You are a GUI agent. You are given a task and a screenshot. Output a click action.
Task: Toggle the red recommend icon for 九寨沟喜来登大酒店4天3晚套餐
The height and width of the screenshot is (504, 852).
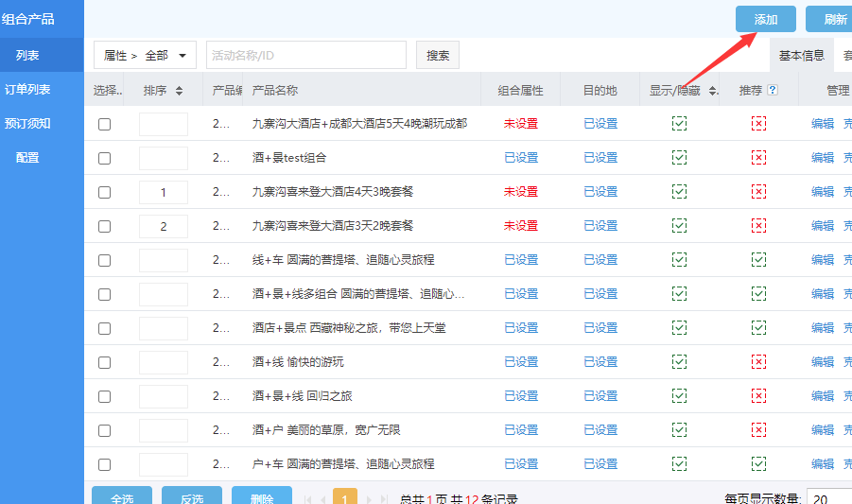(x=758, y=192)
